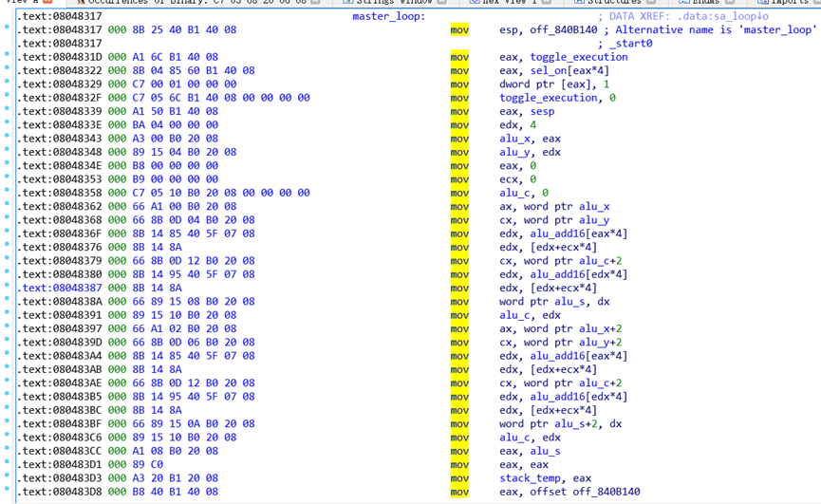Click toggle_execution operand on line 0804831D
Viewport: 821px width, 504px height.
[x=579, y=57]
